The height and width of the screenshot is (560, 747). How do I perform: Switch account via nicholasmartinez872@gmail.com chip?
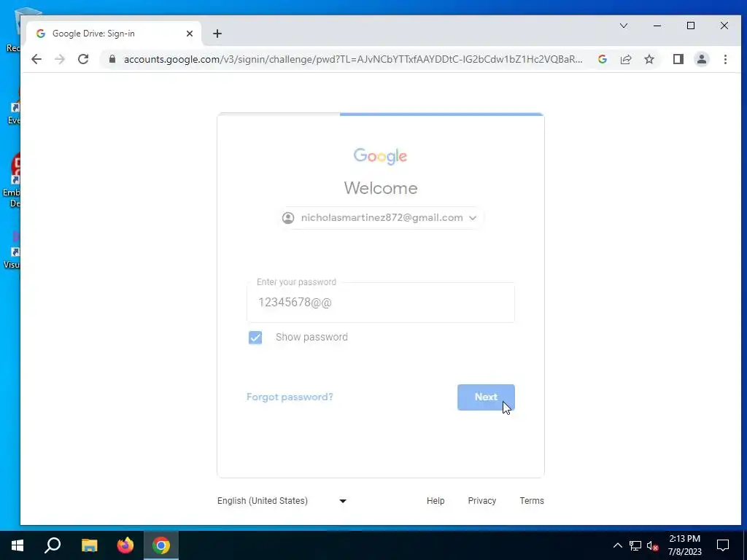(381, 217)
